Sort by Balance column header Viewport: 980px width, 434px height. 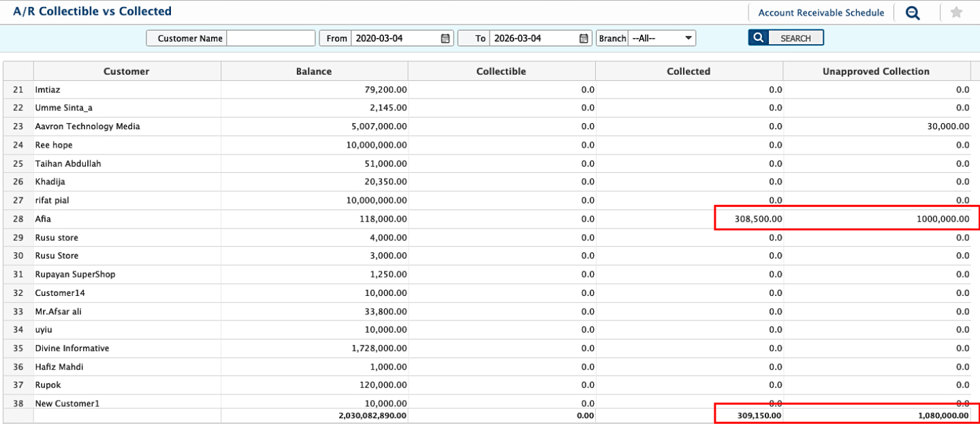click(314, 71)
